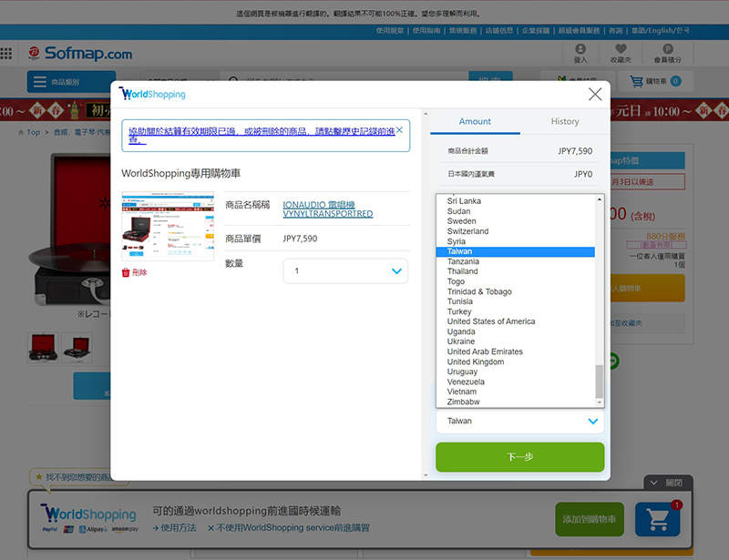The height and width of the screenshot is (560, 729).
Task: Click the green 下一步 button
Action: pos(519,457)
